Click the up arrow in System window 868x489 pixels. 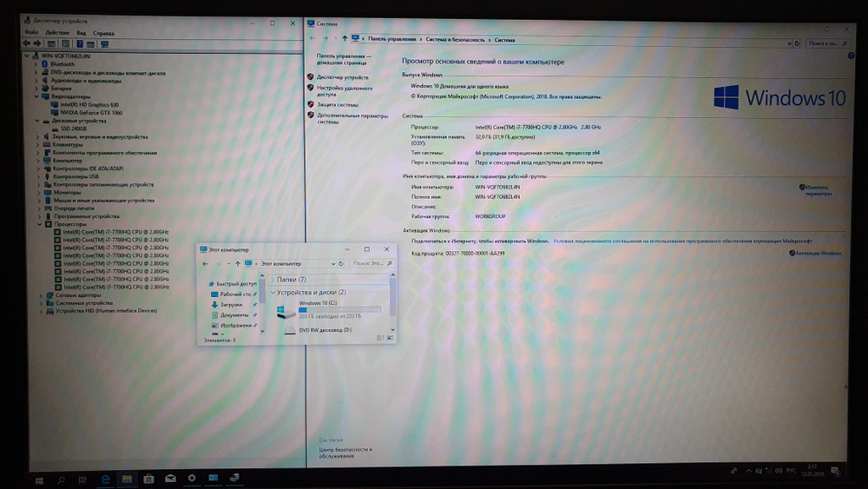(345, 38)
